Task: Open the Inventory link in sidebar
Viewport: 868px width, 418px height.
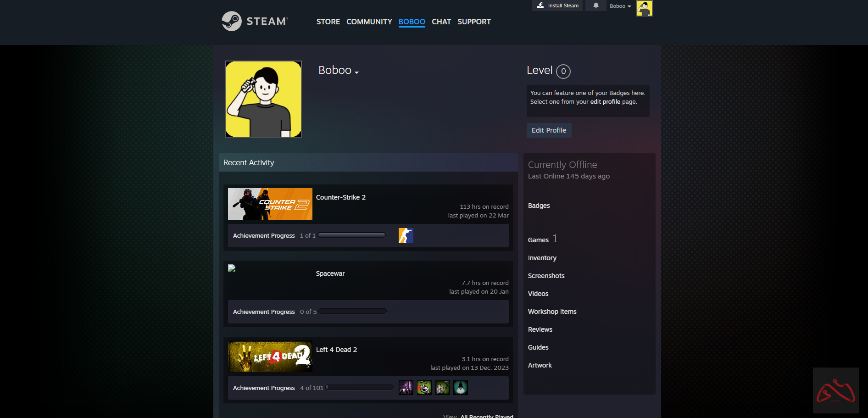Action: [542, 258]
